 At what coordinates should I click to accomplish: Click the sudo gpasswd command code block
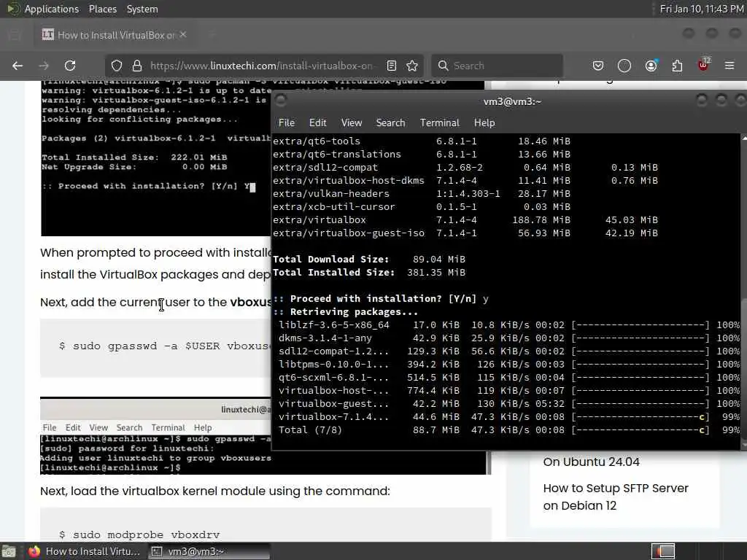tap(155, 348)
